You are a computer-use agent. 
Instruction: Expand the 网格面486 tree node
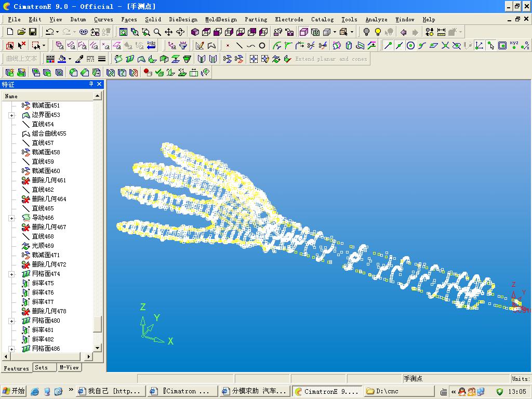[11, 349]
